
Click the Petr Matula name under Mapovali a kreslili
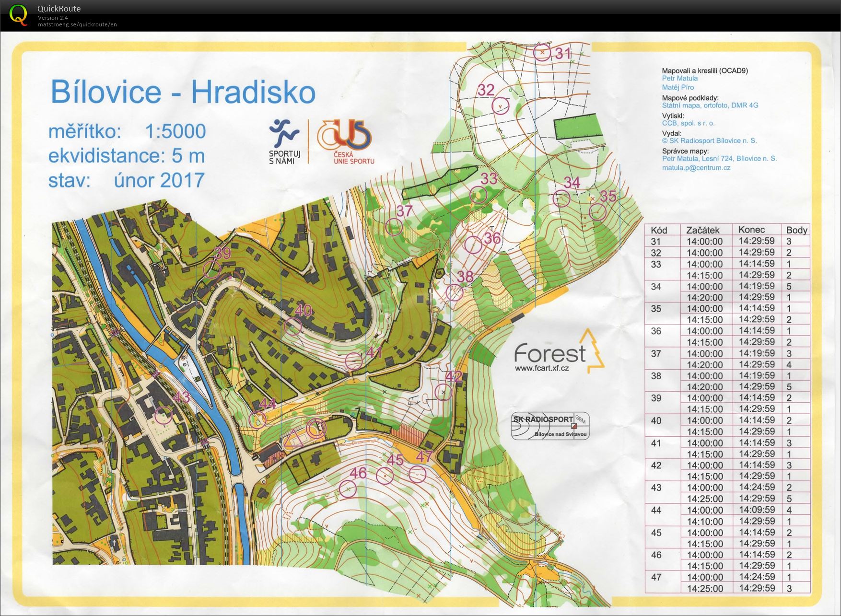pos(680,78)
